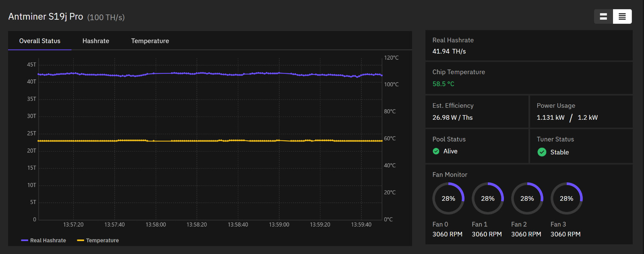
Task: Switch to the compact card layout icon
Action: point(603,17)
